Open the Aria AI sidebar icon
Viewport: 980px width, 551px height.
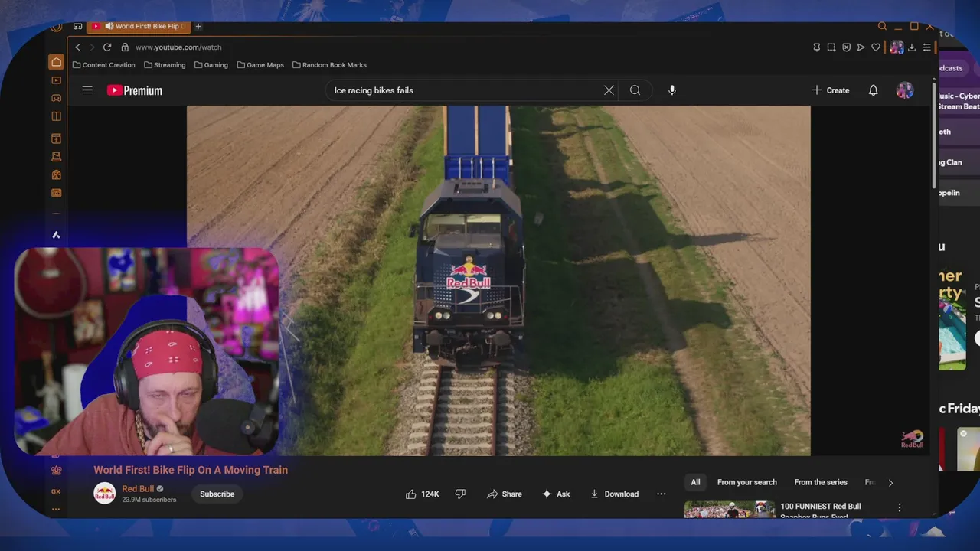(56, 235)
